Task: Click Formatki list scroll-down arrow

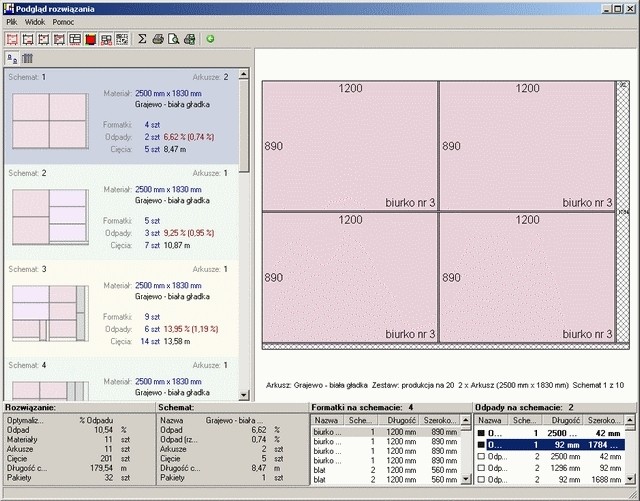Action: [465, 479]
